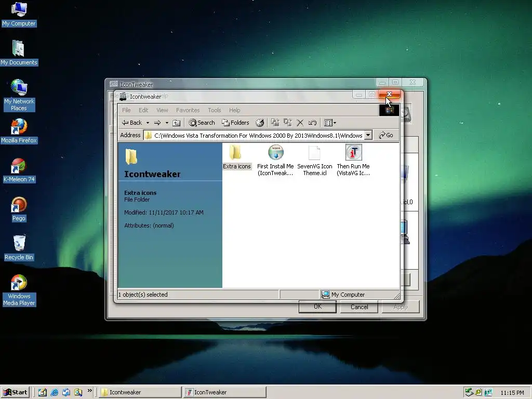Select Then Run Me VistaVG file
Viewport: 532px width, 399px height.
click(353, 161)
